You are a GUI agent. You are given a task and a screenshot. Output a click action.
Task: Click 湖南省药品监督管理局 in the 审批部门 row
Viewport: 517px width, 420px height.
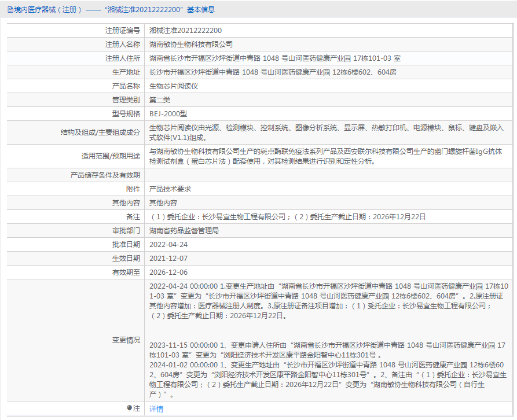pyautogui.click(x=184, y=231)
